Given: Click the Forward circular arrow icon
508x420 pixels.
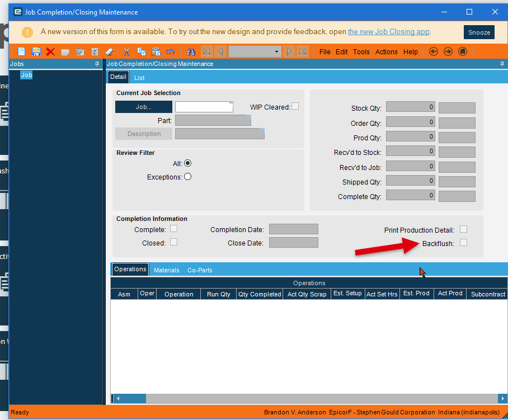Looking at the screenshot, I should 448,51.
